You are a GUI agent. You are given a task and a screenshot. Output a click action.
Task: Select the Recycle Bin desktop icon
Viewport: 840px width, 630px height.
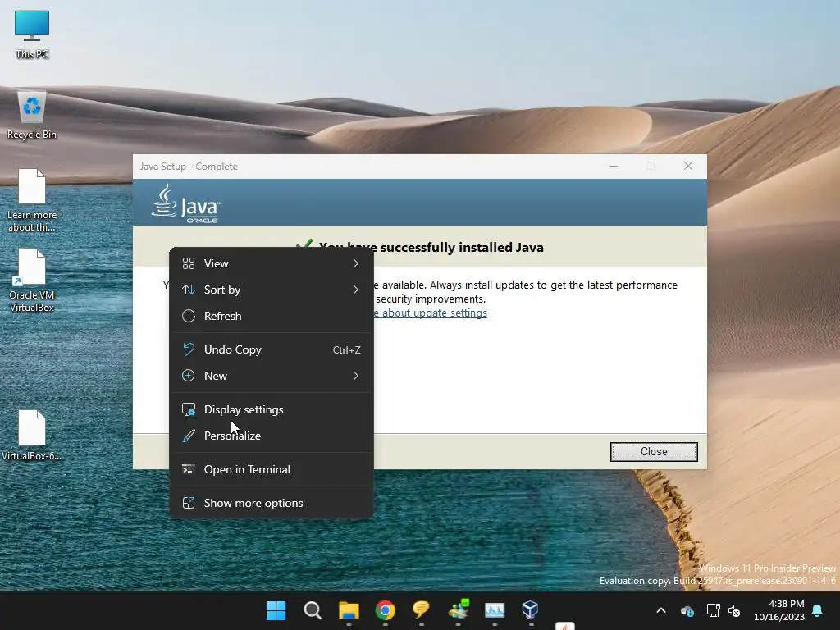pos(32,116)
